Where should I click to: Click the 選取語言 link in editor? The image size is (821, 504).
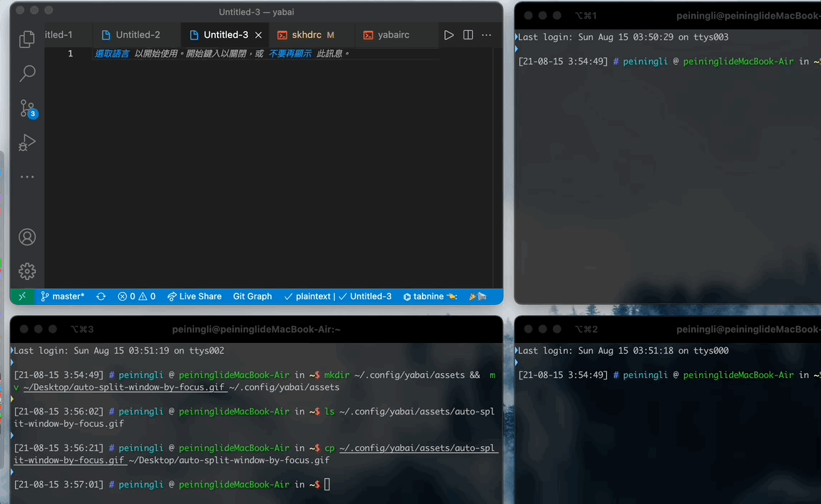coord(112,54)
